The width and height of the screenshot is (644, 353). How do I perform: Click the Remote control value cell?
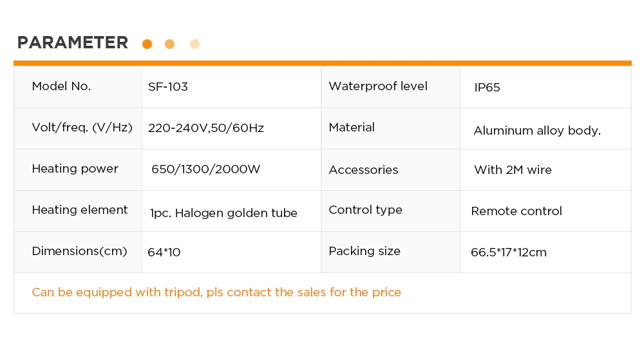coord(516,211)
